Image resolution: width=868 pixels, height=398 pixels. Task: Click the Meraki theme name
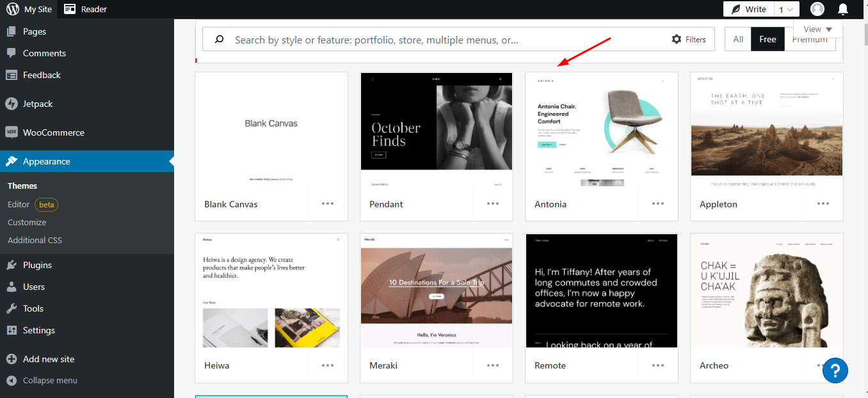click(x=383, y=365)
